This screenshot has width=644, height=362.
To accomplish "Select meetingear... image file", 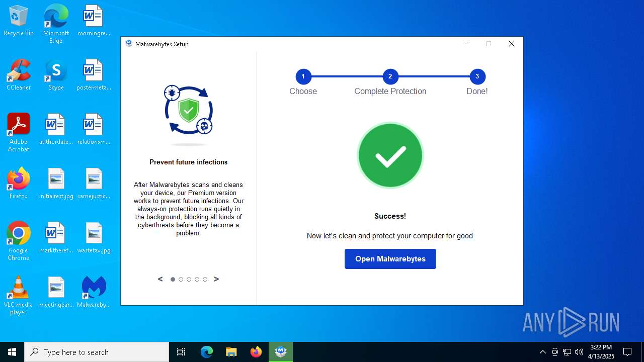I will click(56, 293).
